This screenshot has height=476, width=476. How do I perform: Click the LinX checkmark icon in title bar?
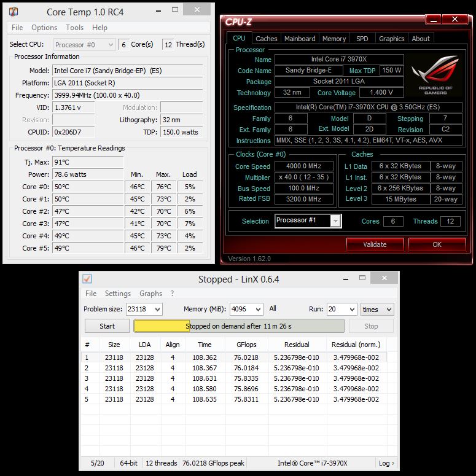point(87,279)
